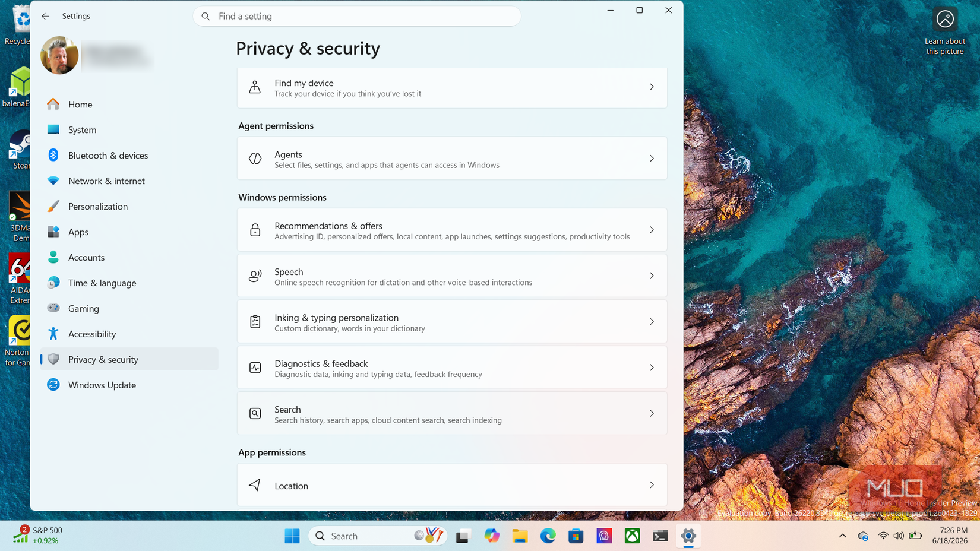This screenshot has height=551, width=980.
Task: Open the S&P 500 widget
Action: pos(37,535)
